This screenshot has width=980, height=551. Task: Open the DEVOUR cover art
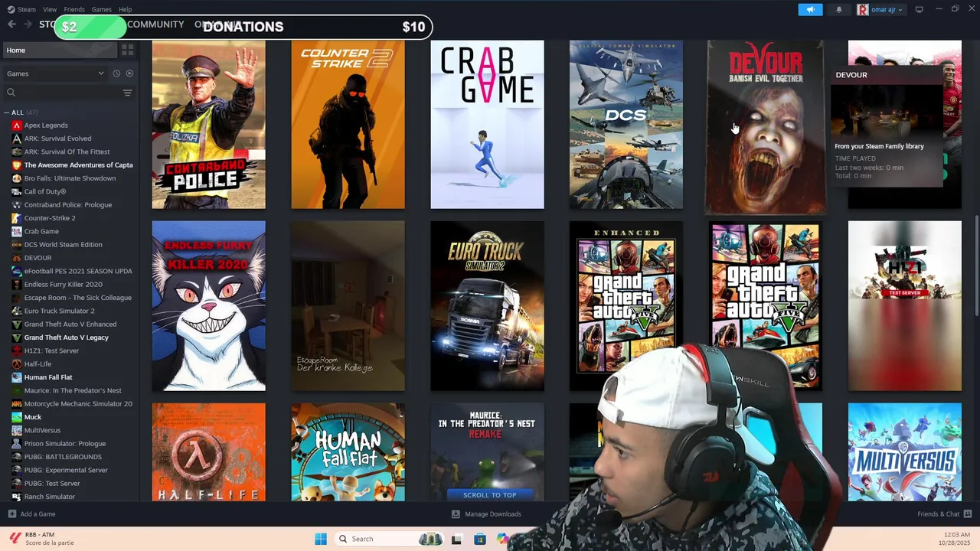[766, 127]
